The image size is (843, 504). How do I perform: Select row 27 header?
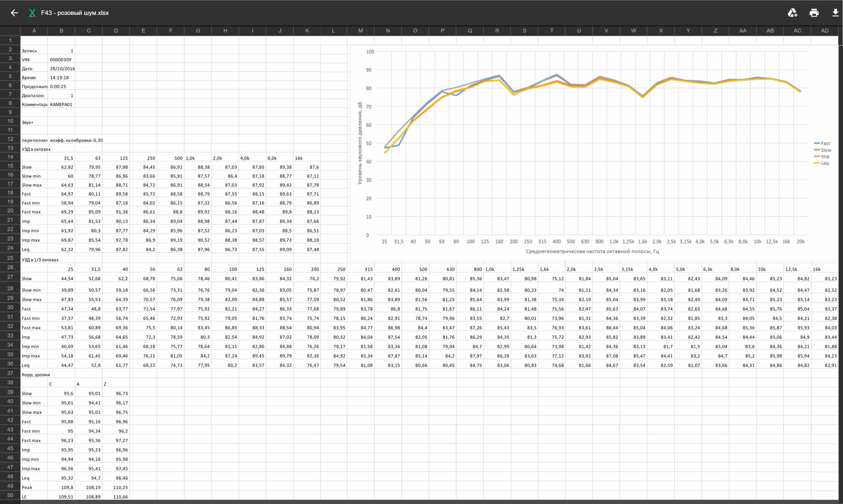[x=10, y=277]
